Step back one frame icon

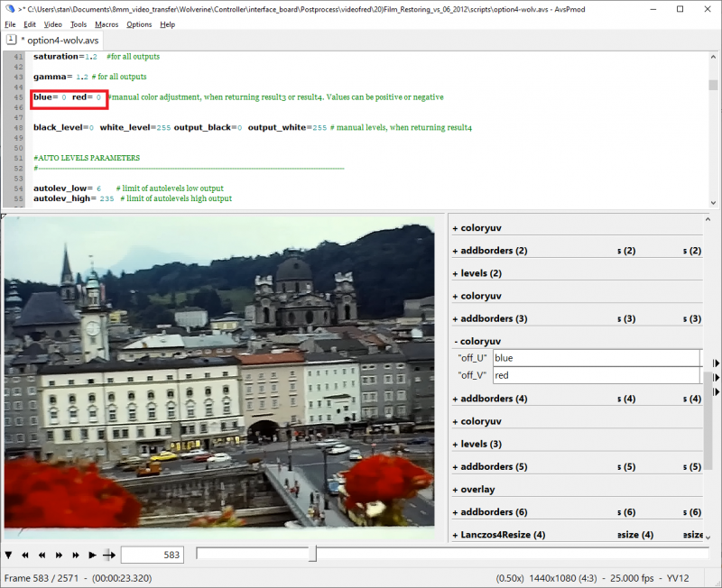coord(42,556)
